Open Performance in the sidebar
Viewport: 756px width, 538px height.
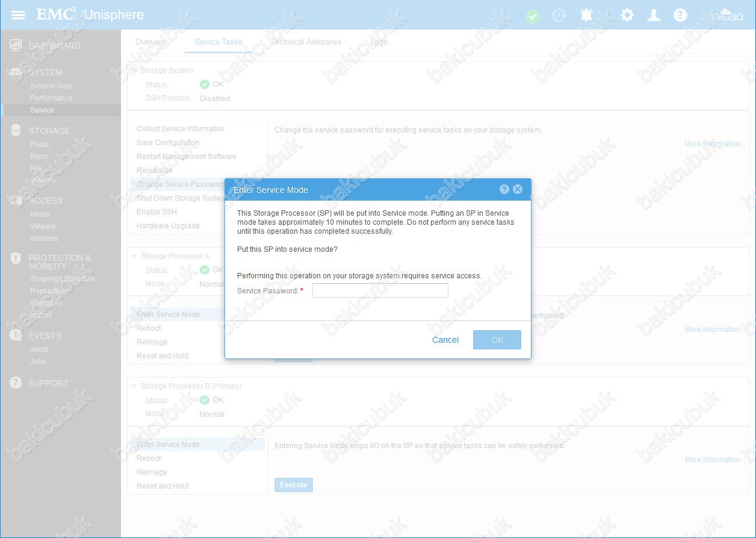click(x=51, y=98)
